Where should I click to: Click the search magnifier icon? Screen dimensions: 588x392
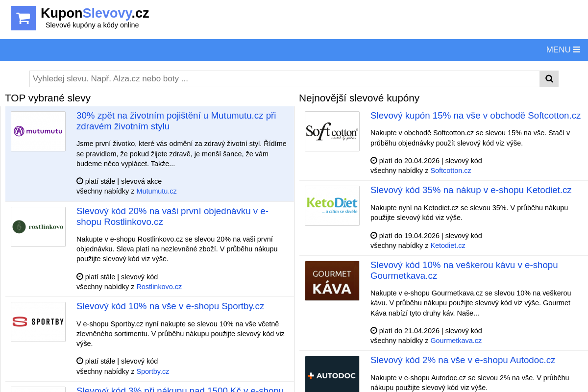(x=549, y=79)
